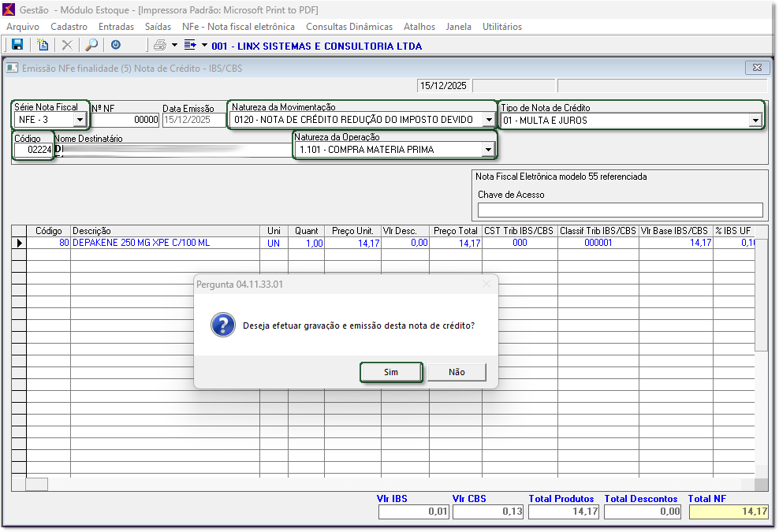The image size is (779, 532).
Task: Open the Natureza da Movimentação dropdown
Action: [x=488, y=121]
